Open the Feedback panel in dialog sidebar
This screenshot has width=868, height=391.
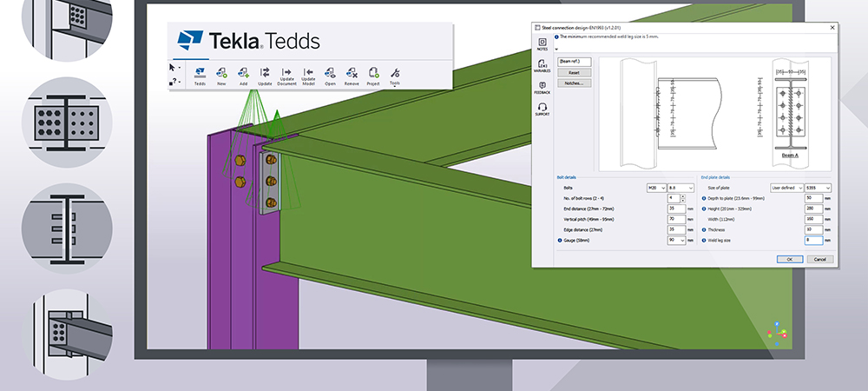point(542,88)
